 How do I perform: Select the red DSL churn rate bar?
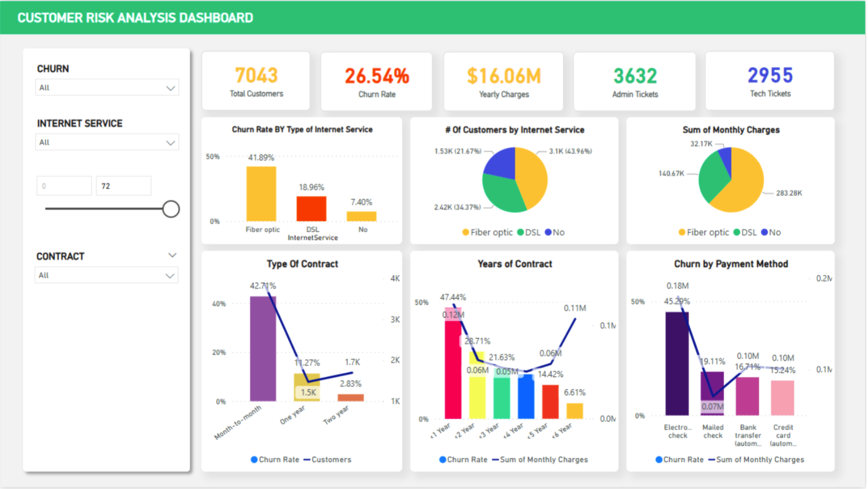[311, 209]
